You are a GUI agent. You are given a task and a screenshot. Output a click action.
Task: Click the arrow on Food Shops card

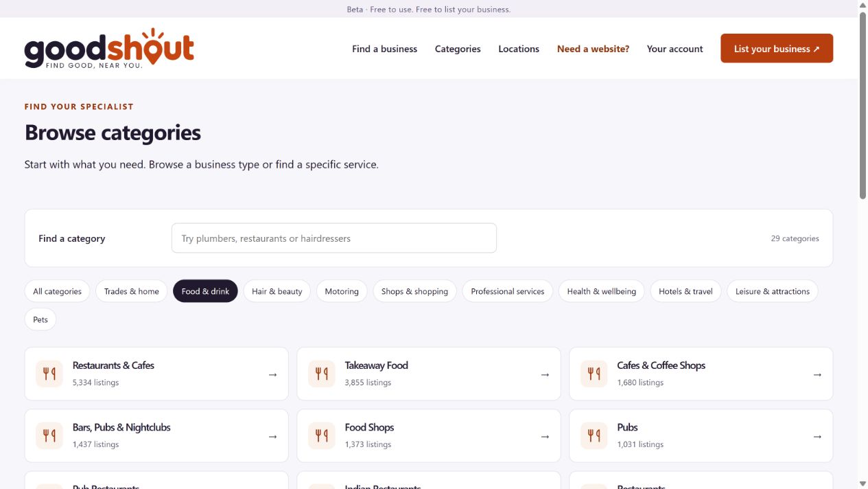pyautogui.click(x=545, y=436)
